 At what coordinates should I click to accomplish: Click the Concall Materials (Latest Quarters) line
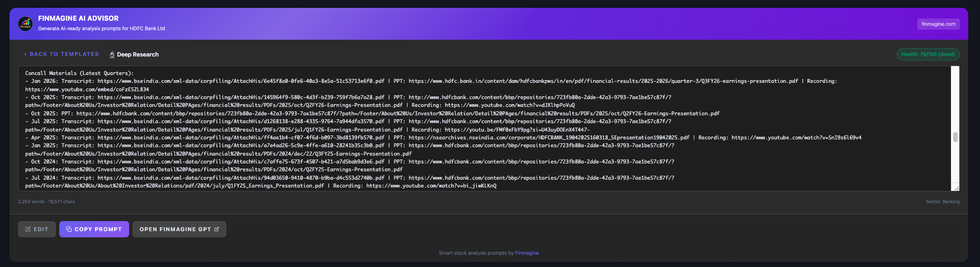(79, 73)
